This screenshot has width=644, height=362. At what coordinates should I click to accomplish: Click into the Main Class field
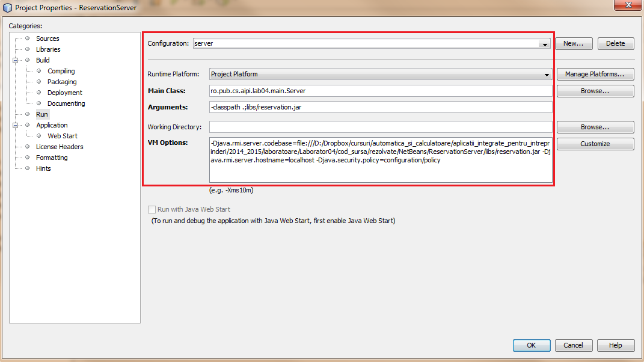click(x=380, y=91)
